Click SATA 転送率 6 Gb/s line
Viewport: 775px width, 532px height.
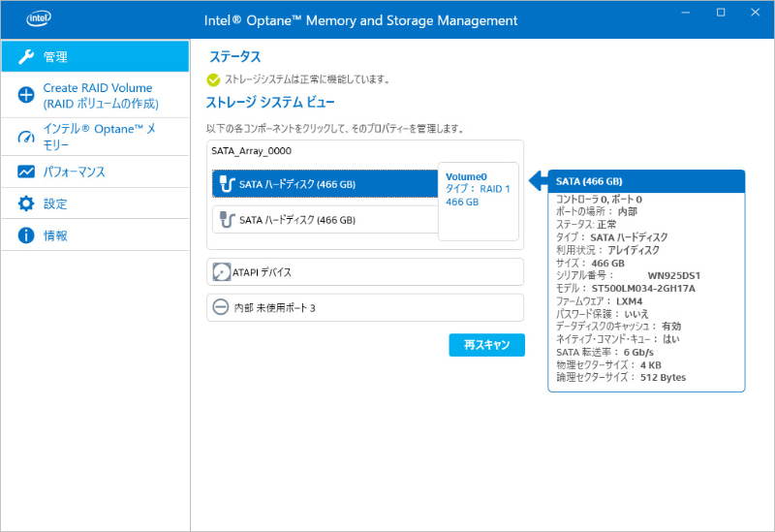click(x=604, y=352)
